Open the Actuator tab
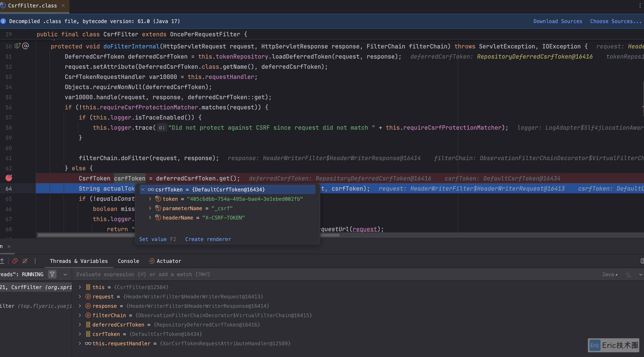 point(165,261)
